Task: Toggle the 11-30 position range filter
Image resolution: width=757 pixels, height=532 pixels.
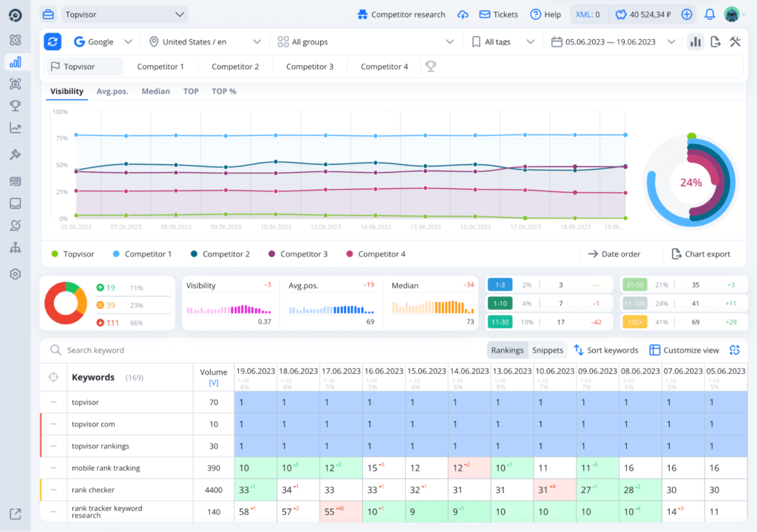Action: pos(500,322)
